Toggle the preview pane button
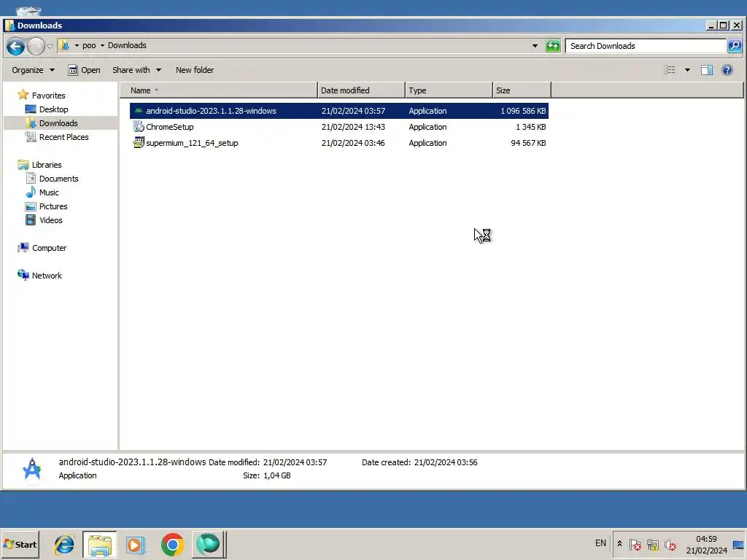 click(x=706, y=70)
